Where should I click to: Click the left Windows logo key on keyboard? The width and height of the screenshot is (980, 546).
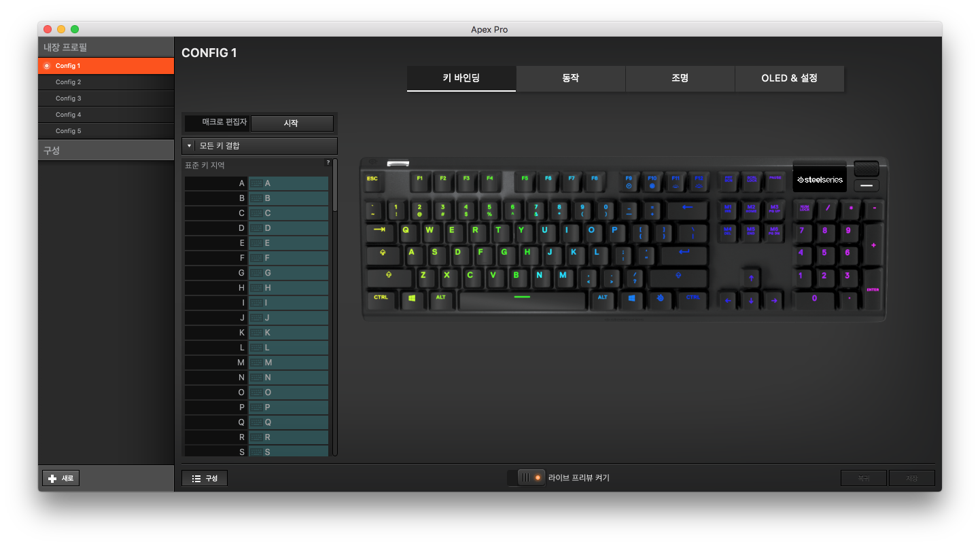(412, 299)
